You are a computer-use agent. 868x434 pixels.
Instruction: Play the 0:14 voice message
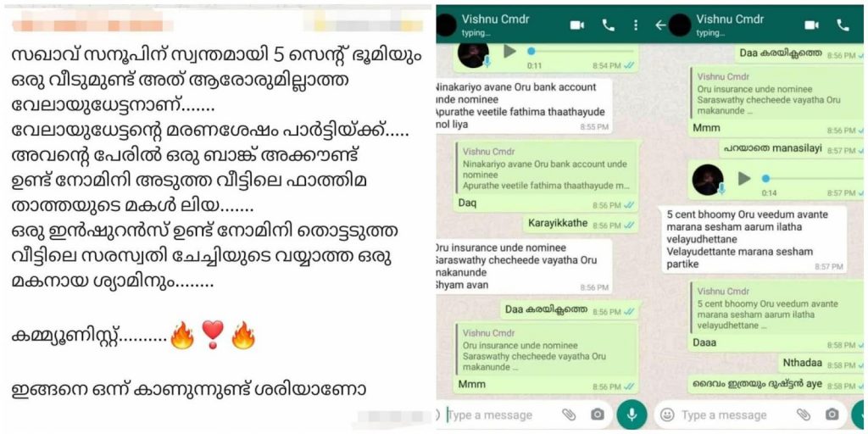[744, 178]
